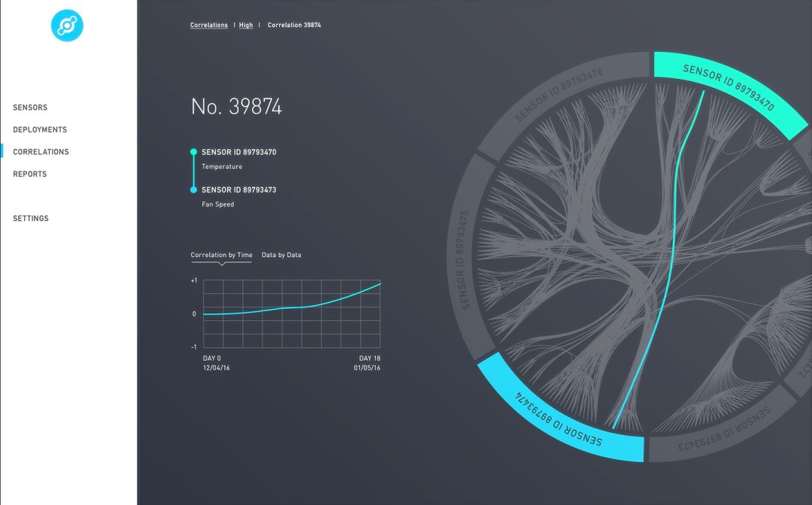
Task: Select Correlations in the sidebar menu
Action: [41, 152]
